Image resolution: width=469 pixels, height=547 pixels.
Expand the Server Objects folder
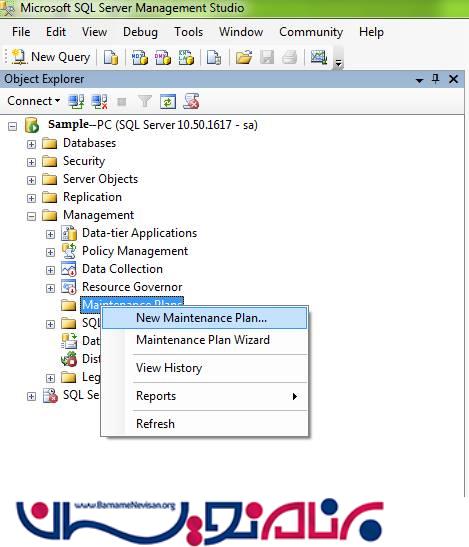pos(31,180)
